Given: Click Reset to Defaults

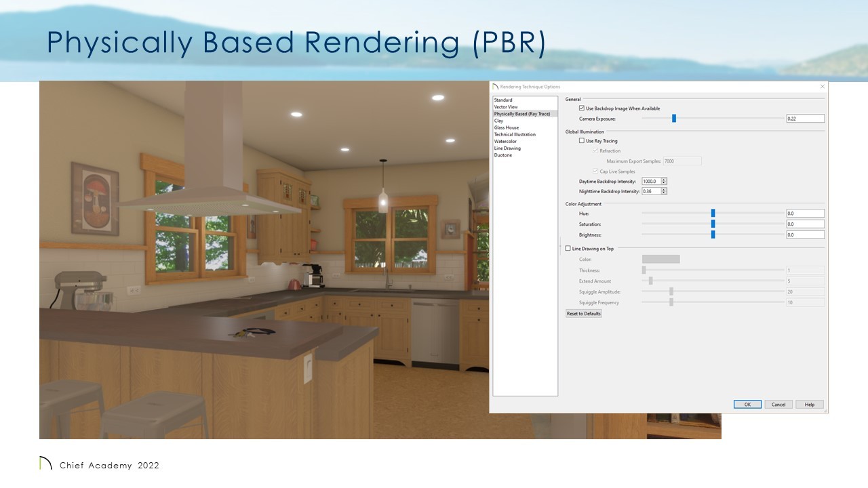Looking at the screenshot, I should click(584, 314).
